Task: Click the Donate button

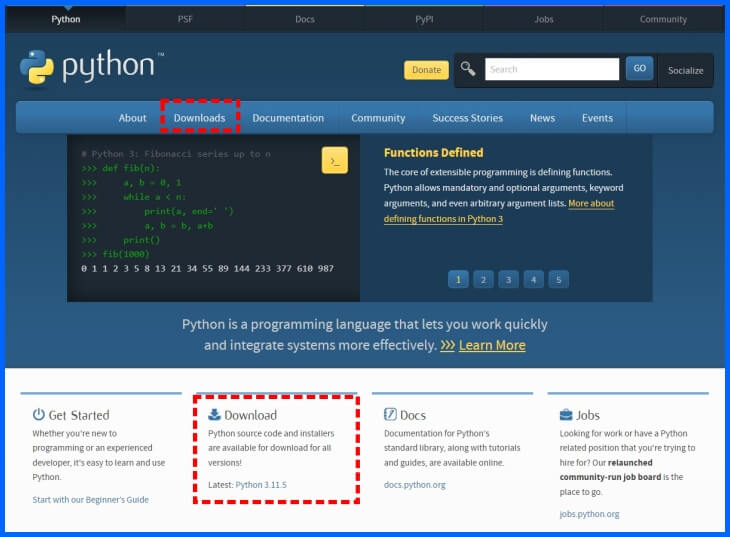Action: click(426, 70)
